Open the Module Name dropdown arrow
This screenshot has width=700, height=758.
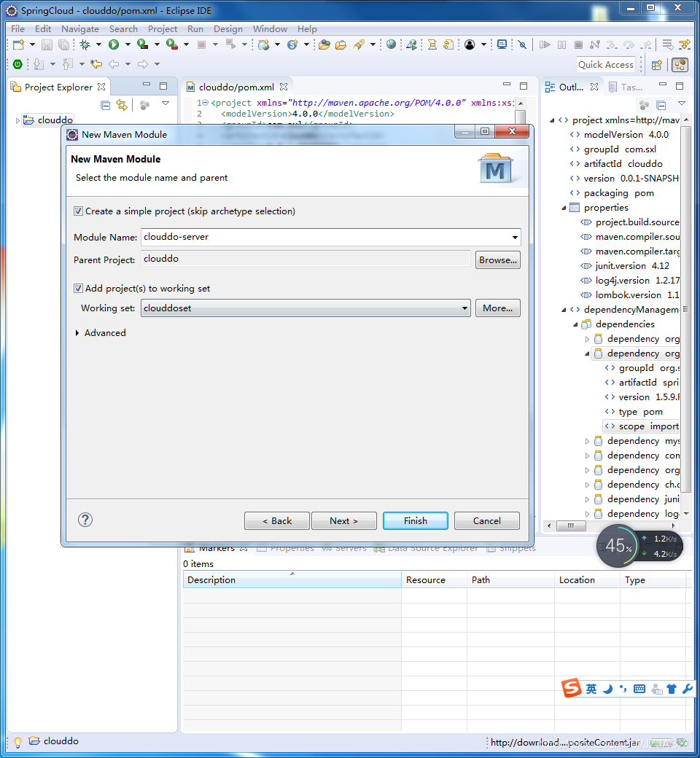click(x=515, y=238)
